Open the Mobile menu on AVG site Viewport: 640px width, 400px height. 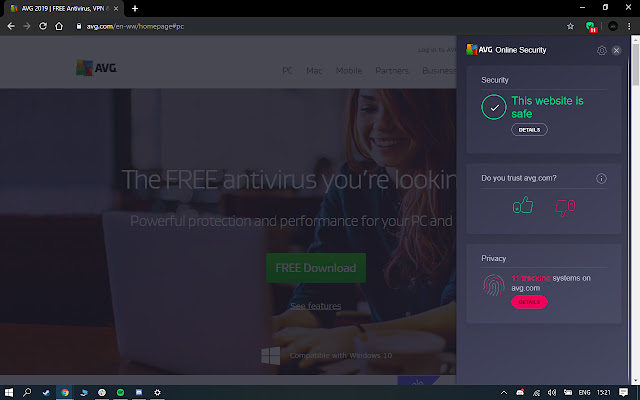(x=349, y=71)
